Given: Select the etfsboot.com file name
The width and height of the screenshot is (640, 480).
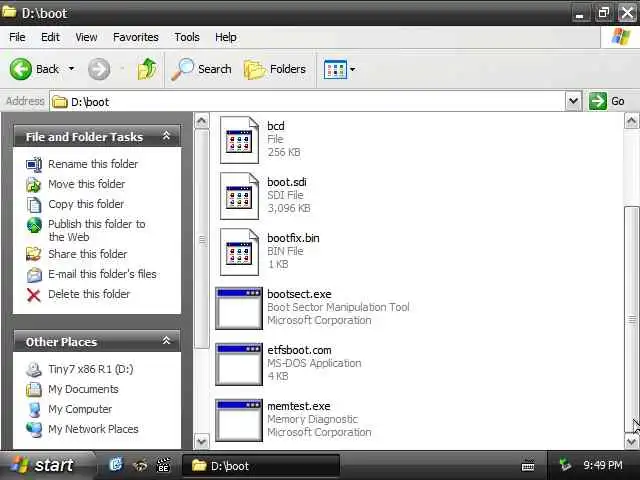Looking at the screenshot, I should coord(299,350).
